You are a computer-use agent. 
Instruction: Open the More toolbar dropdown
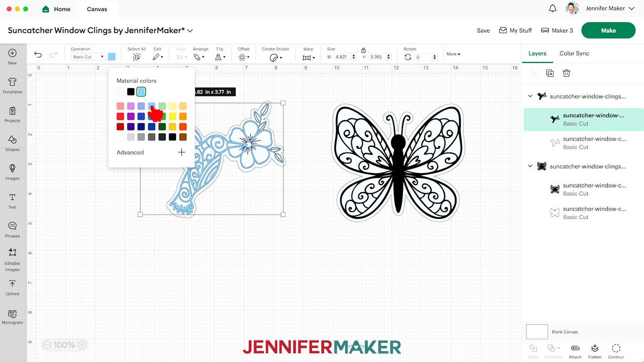click(453, 54)
